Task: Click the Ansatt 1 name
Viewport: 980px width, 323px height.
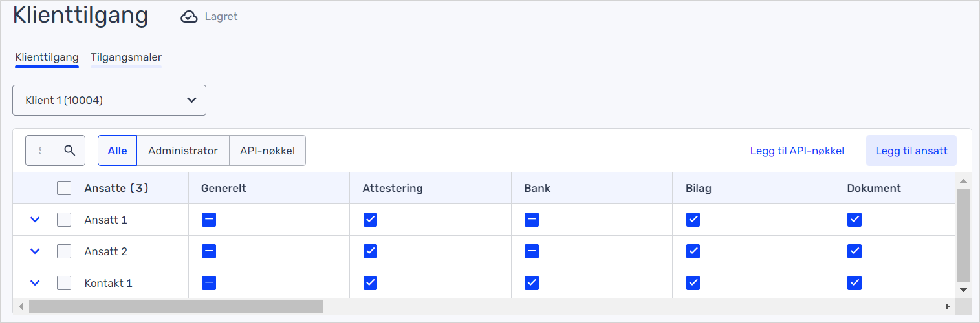Action: 106,220
